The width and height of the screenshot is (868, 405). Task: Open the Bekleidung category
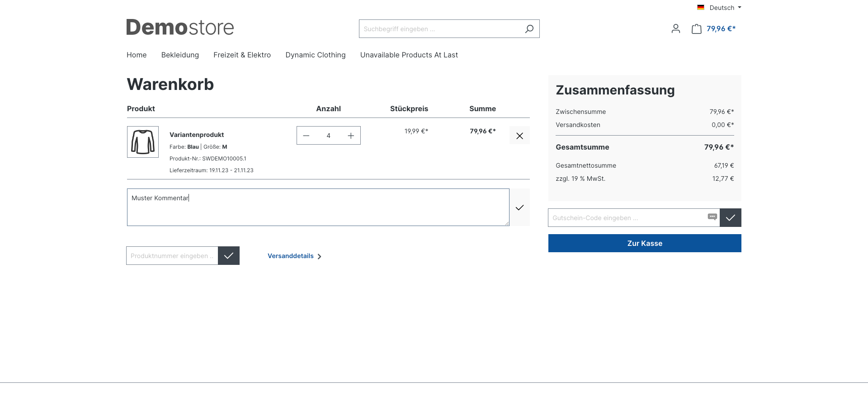(x=180, y=55)
